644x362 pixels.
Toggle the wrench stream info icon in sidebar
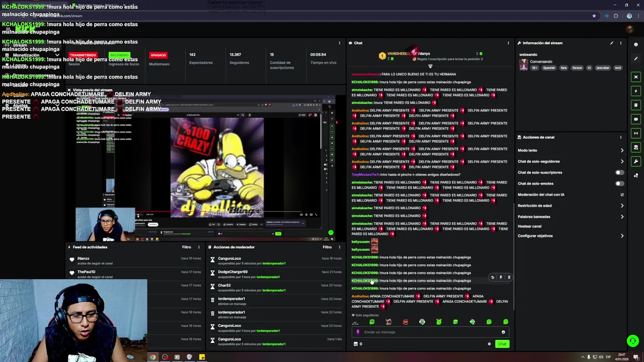(636, 161)
